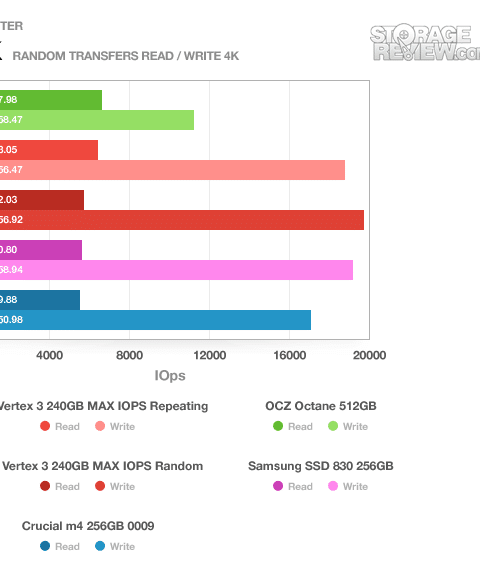Click the Write label under Crucial m4
The height and width of the screenshot is (580, 480).
[x=122, y=546]
